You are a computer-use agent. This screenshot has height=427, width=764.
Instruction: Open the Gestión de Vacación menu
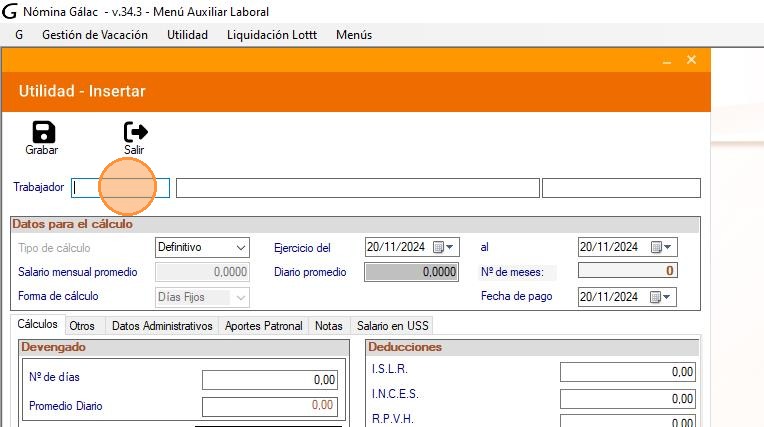click(x=95, y=35)
